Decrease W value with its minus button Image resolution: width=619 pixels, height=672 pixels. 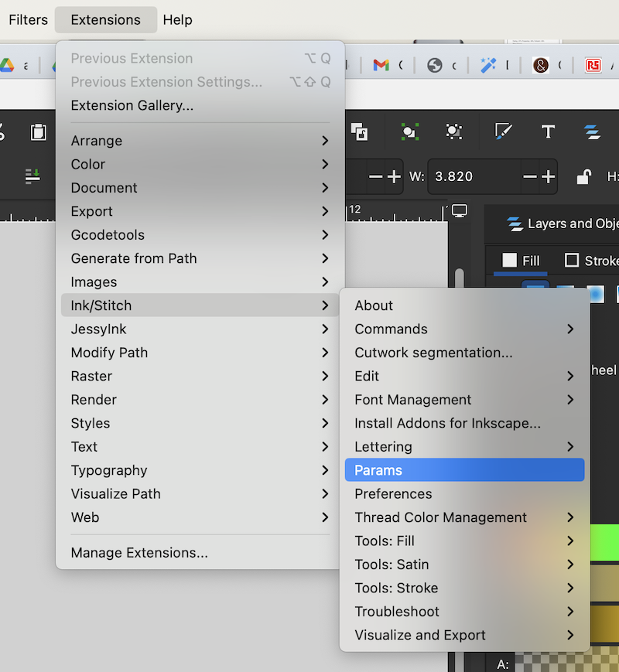pyautogui.click(x=530, y=176)
